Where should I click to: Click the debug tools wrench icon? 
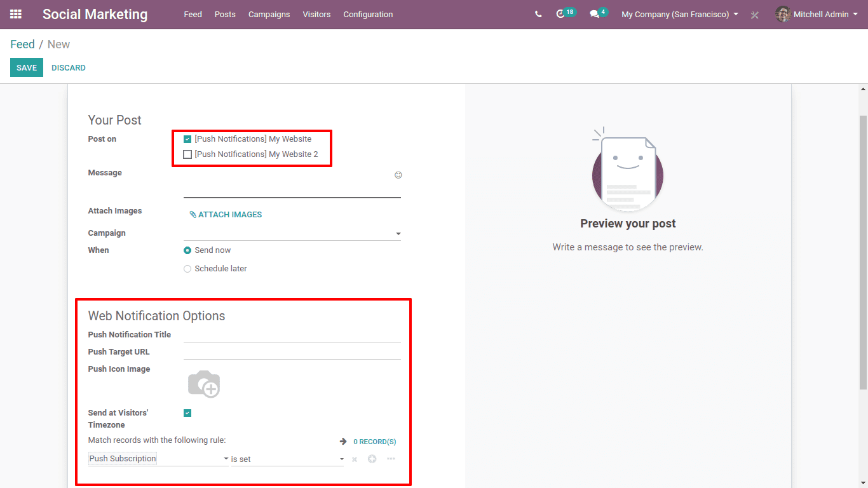point(755,15)
